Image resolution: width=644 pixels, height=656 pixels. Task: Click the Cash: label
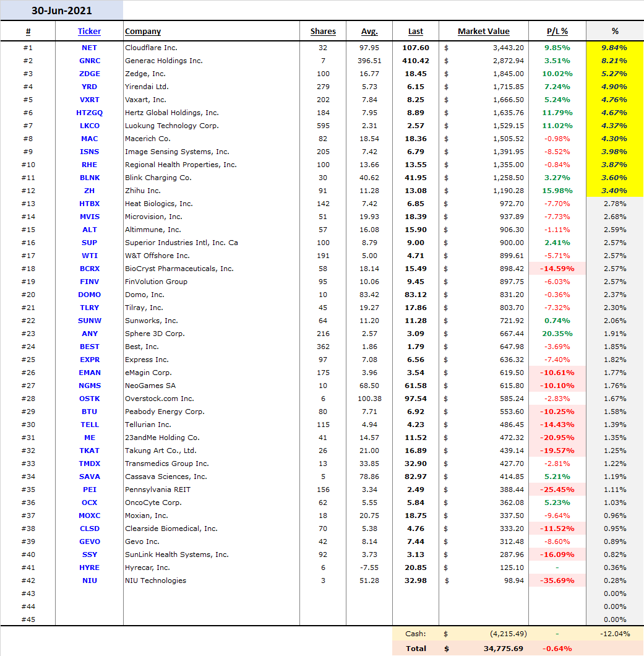click(x=415, y=633)
